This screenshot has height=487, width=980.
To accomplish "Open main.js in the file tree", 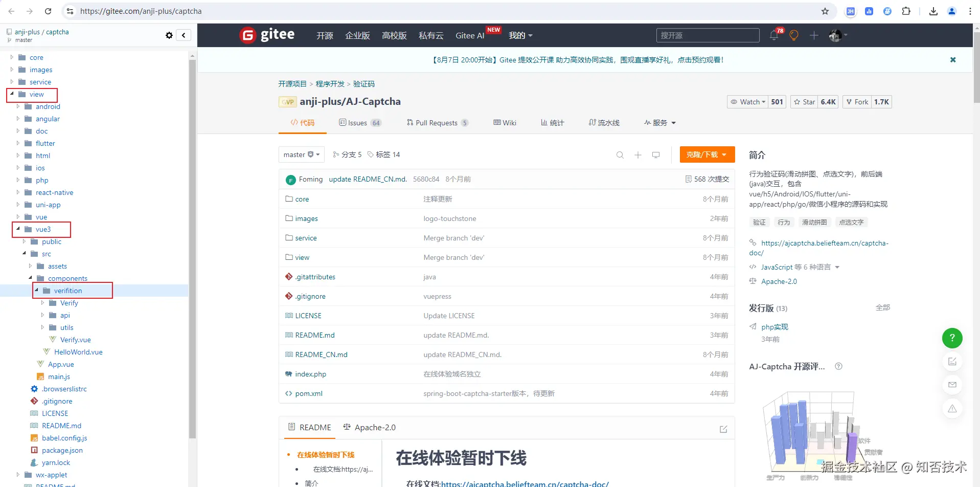I will [x=59, y=377].
